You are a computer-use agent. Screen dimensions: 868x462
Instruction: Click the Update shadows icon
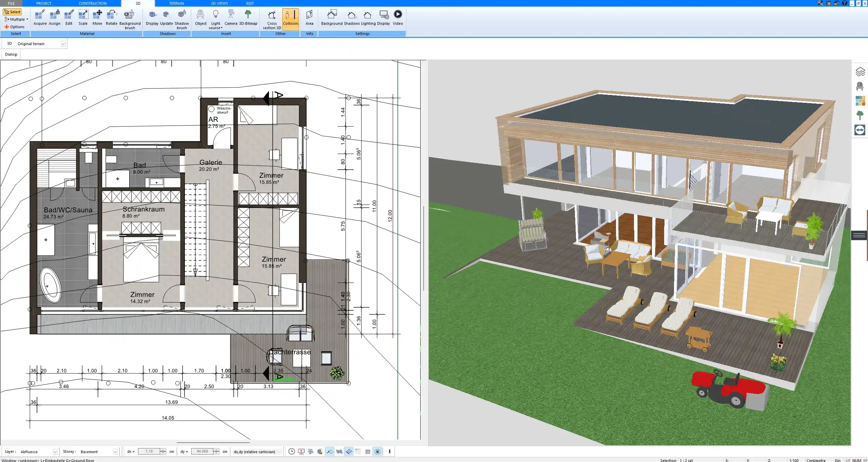[x=167, y=18]
